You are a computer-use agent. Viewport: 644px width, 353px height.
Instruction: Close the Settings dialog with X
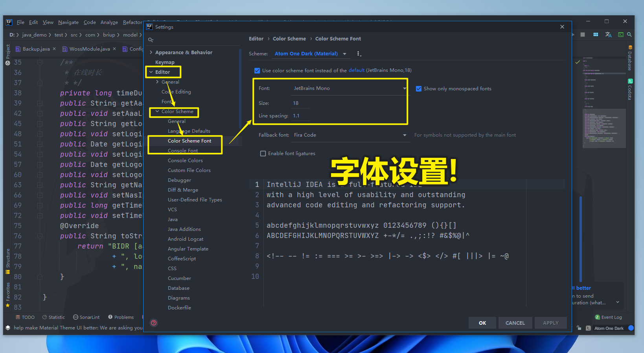tap(562, 27)
